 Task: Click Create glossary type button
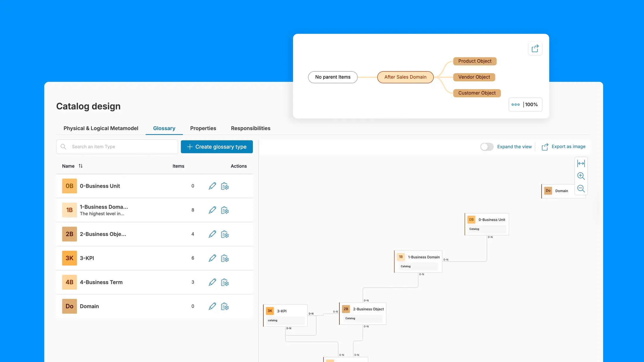[217, 147]
